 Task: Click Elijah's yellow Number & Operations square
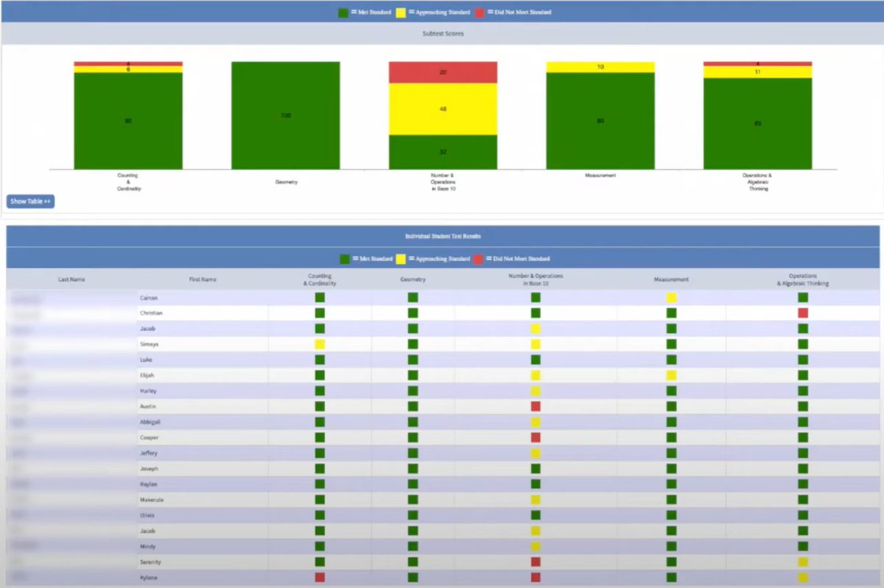(536, 375)
